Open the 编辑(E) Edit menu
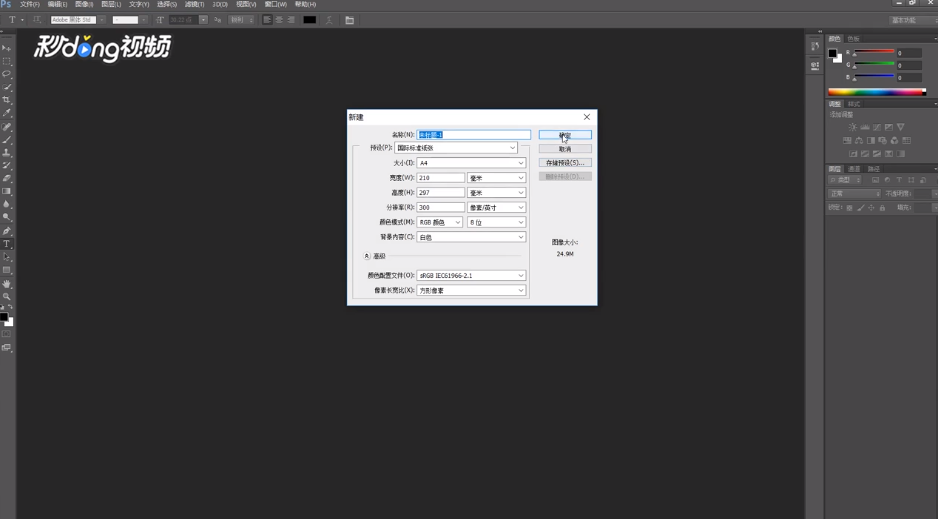938x519 pixels. (57, 4)
